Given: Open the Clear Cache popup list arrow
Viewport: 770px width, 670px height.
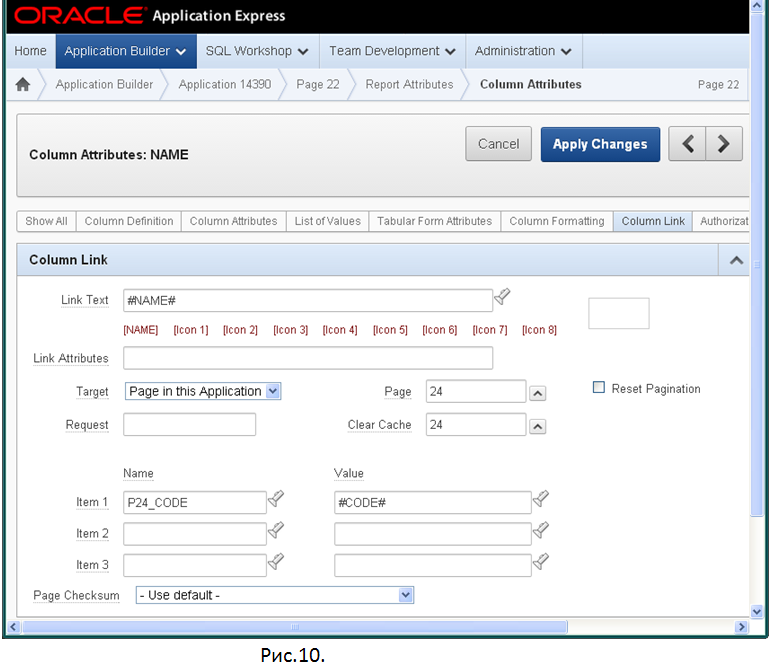Looking at the screenshot, I should [538, 426].
